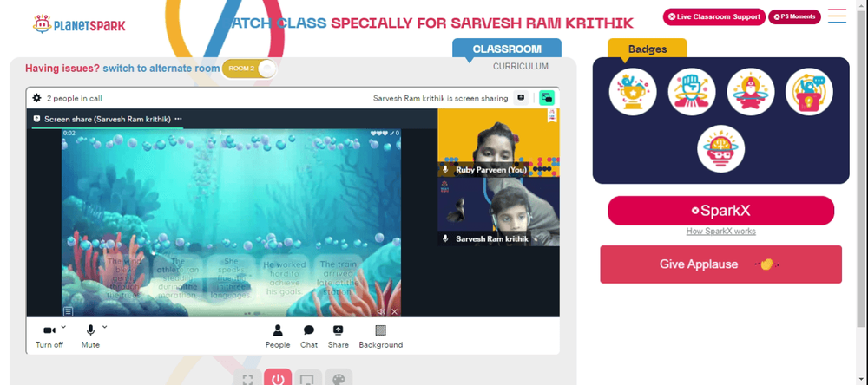The width and height of the screenshot is (868, 385).
Task: Click the game hearts lives indicator
Action: point(379,134)
